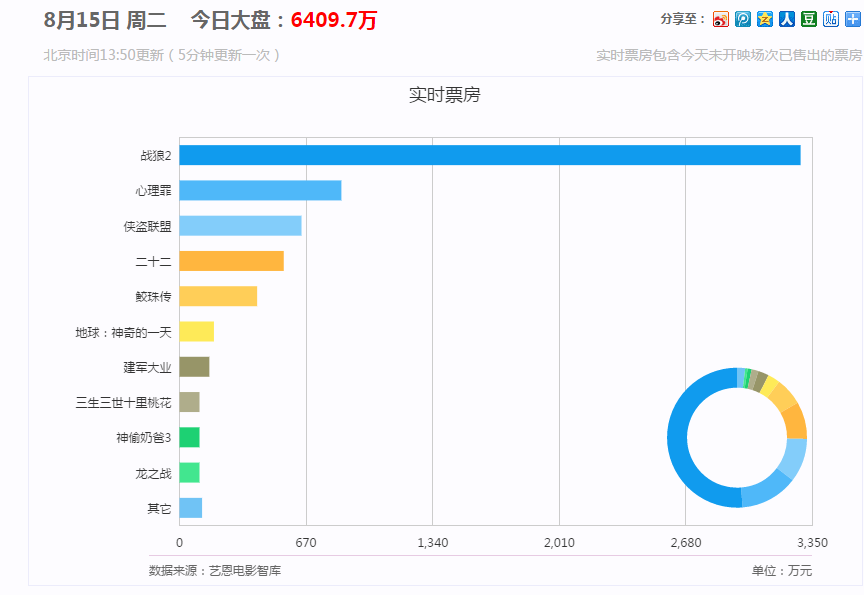
Task: Share via QZone star icon
Action: coord(765,19)
